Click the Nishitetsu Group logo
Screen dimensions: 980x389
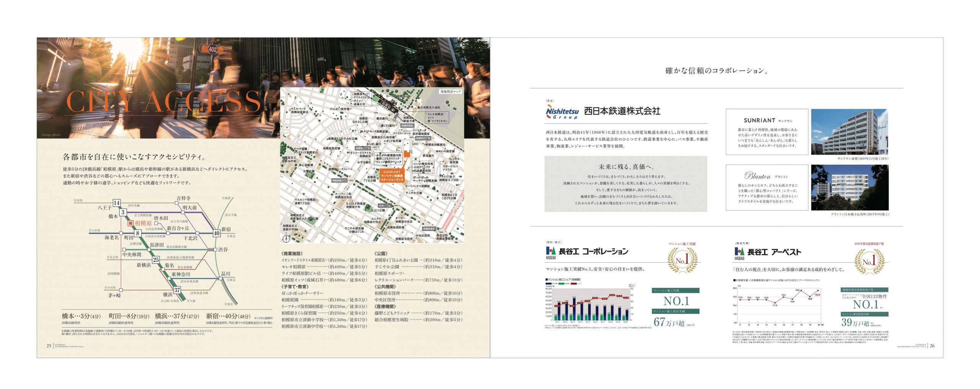click(562, 113)
